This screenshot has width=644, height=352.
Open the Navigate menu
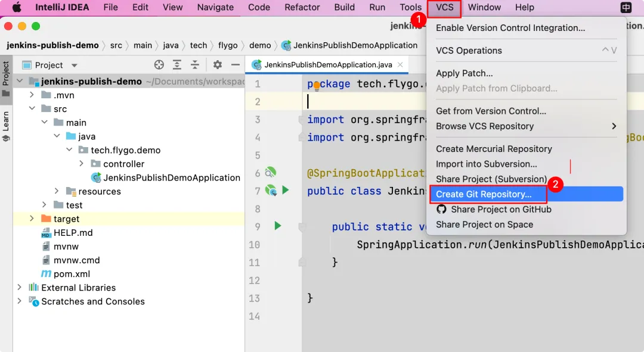tap(215, 7)
